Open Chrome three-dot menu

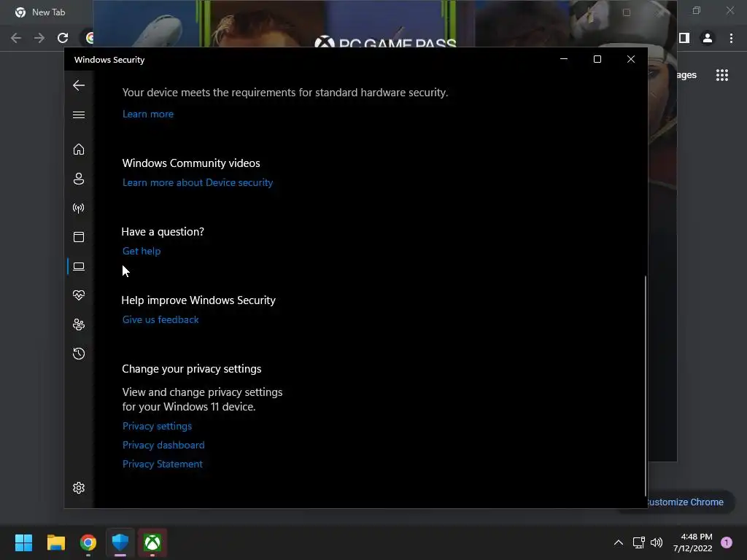[731, 38]
